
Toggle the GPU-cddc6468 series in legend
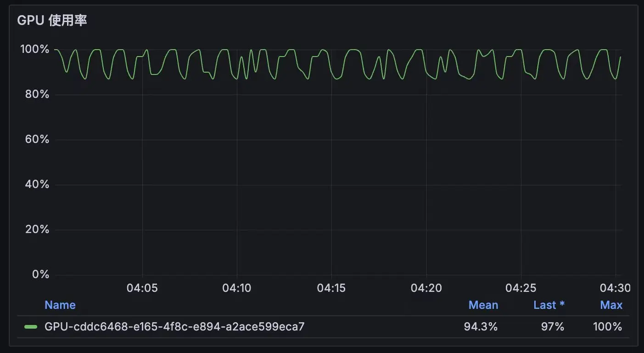tap(174, 327)
